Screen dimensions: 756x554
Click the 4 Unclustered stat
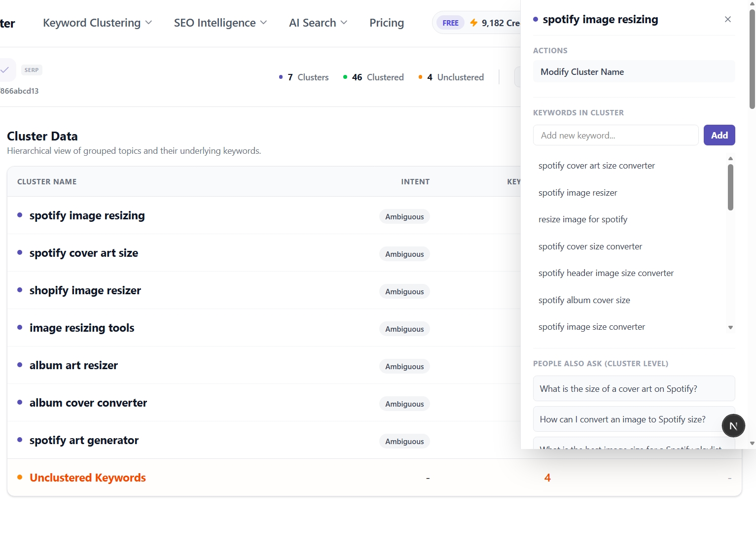(x=451, y=77)
